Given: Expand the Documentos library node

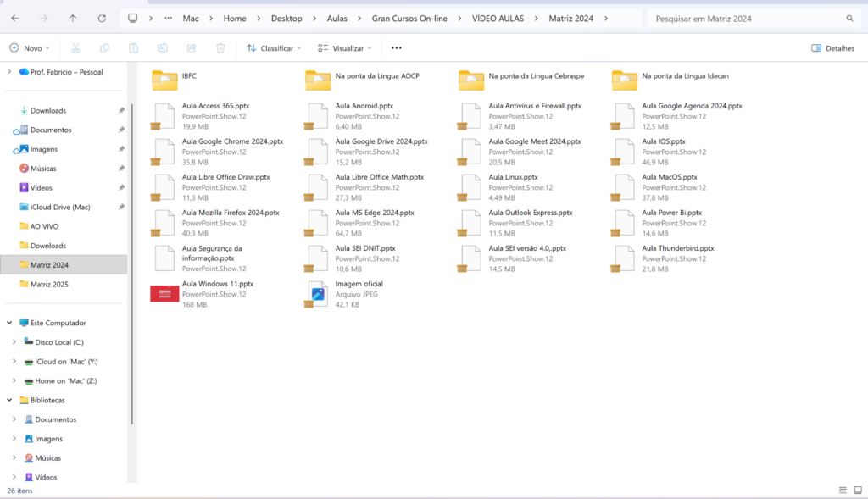Looking at the screenshot, I should pyautogui.click(x=14, y=419).
